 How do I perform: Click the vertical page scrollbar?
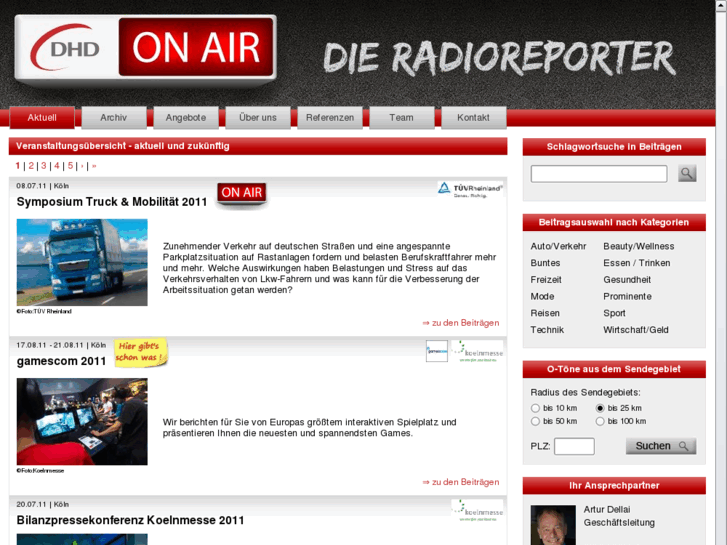(721, 272)
